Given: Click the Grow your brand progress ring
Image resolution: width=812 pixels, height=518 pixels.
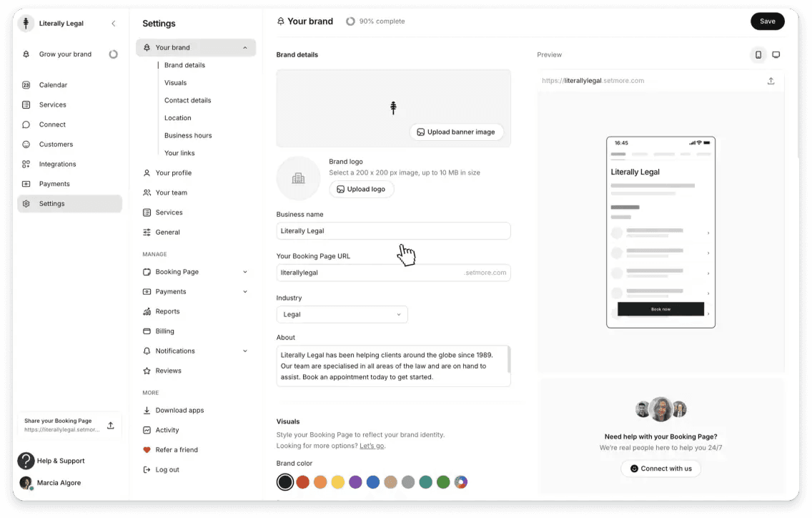Looking at the screenshot, I should pos(113,54).
